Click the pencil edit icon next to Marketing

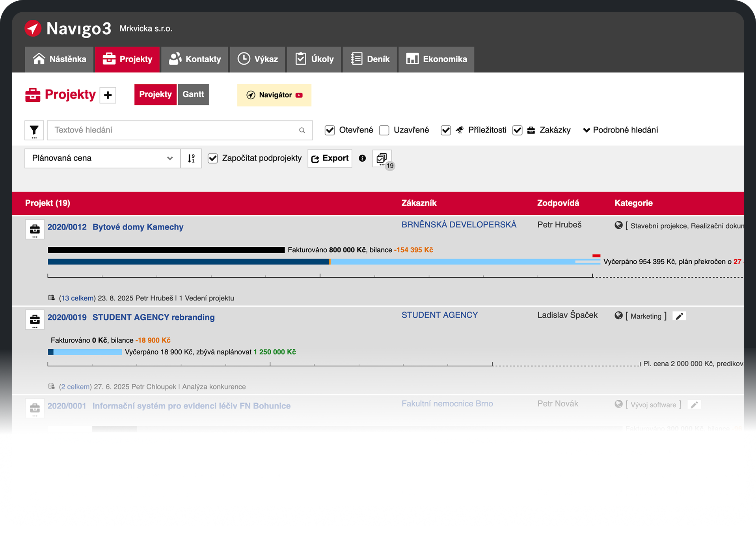point(680,316)
